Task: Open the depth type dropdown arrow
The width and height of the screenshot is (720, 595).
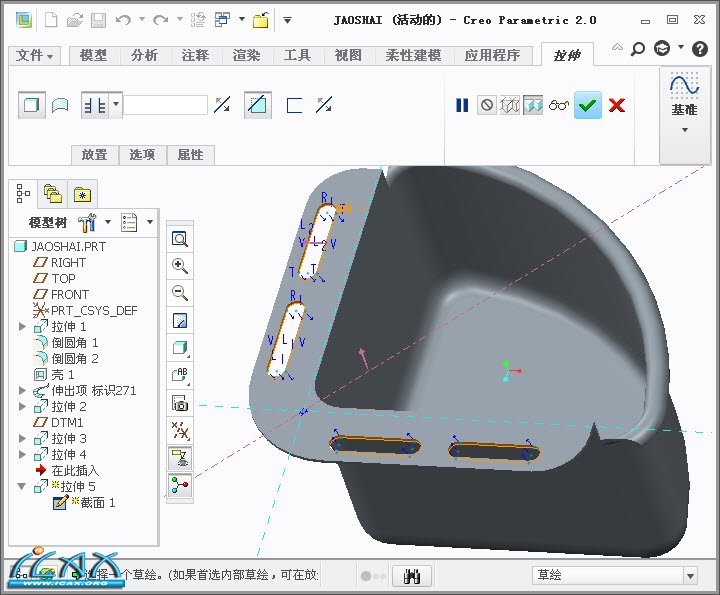Action: pyautogui.click(x=116, y=105)
